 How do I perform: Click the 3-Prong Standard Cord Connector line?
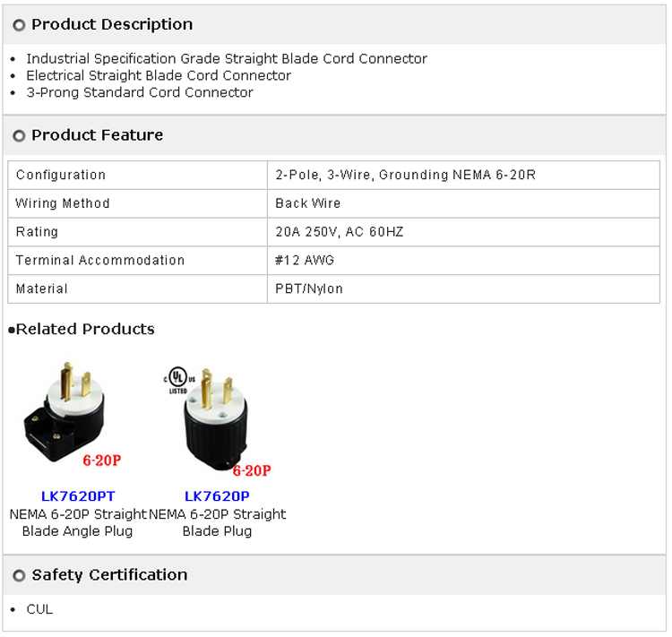pyautogui.click(x=140, y=93)
